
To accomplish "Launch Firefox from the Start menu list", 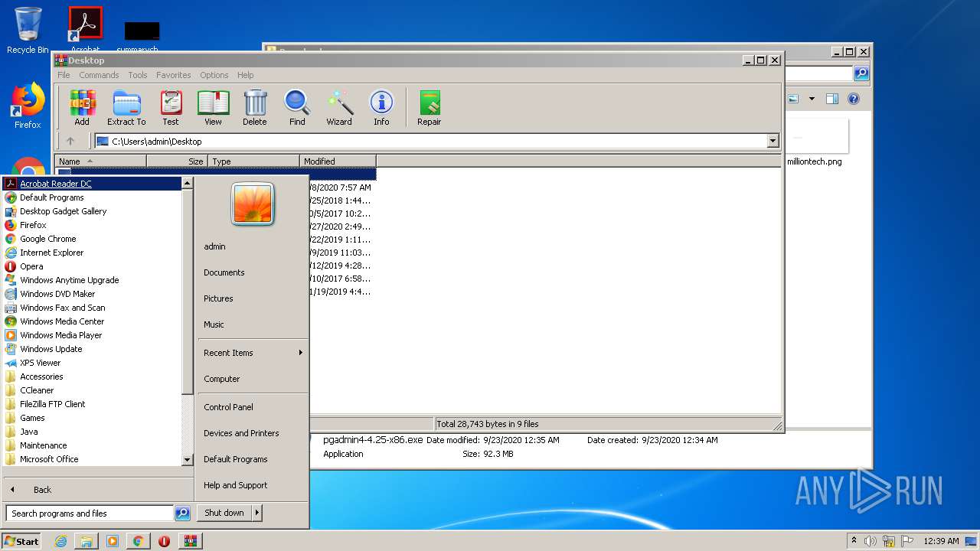I will pyautogui.click(x=92, y=225).
